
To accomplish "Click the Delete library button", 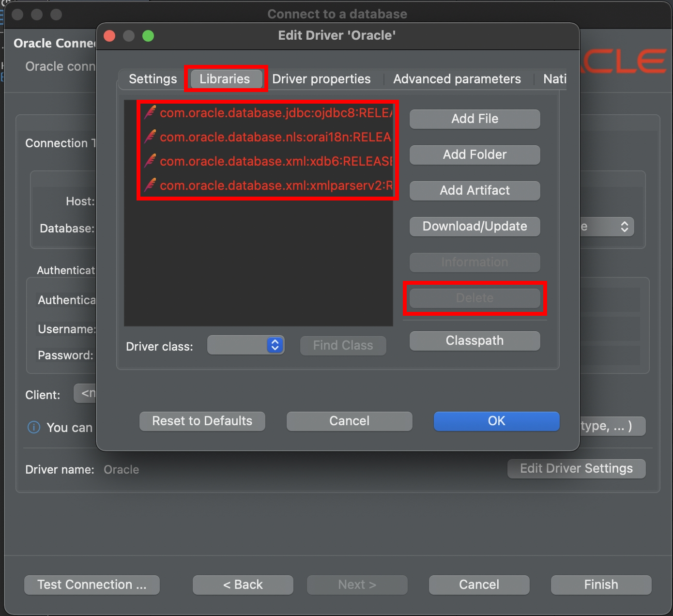I will click(475, 298).
